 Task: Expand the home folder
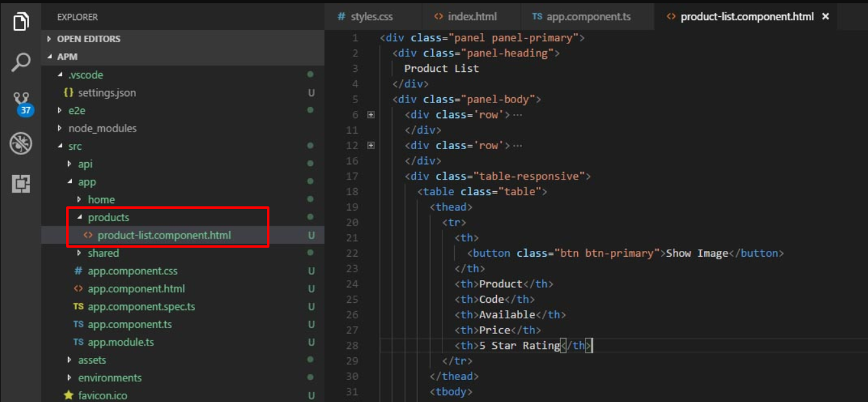coord(80,200)
